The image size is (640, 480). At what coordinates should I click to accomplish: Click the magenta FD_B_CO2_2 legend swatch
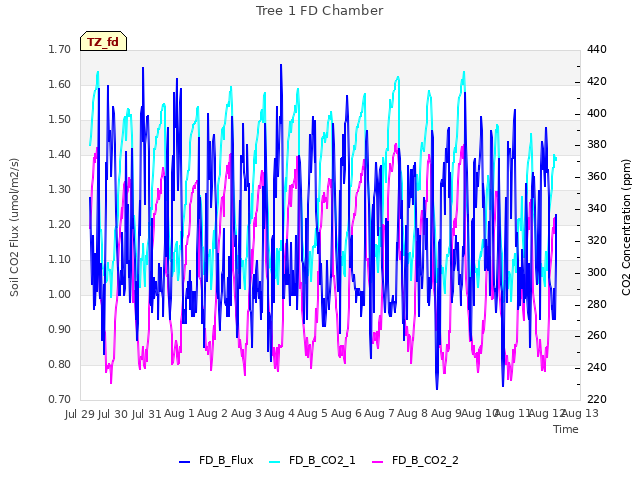(378, 462)
